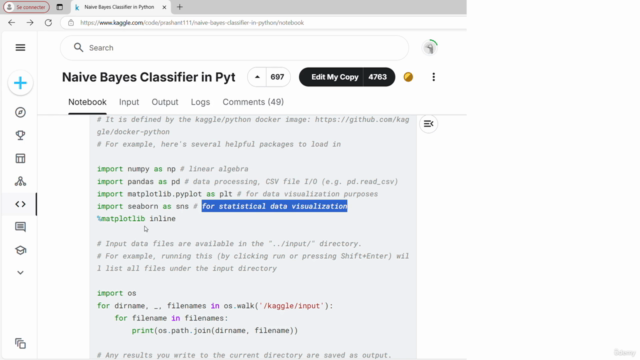Go back in the browser

click(11, 22)
